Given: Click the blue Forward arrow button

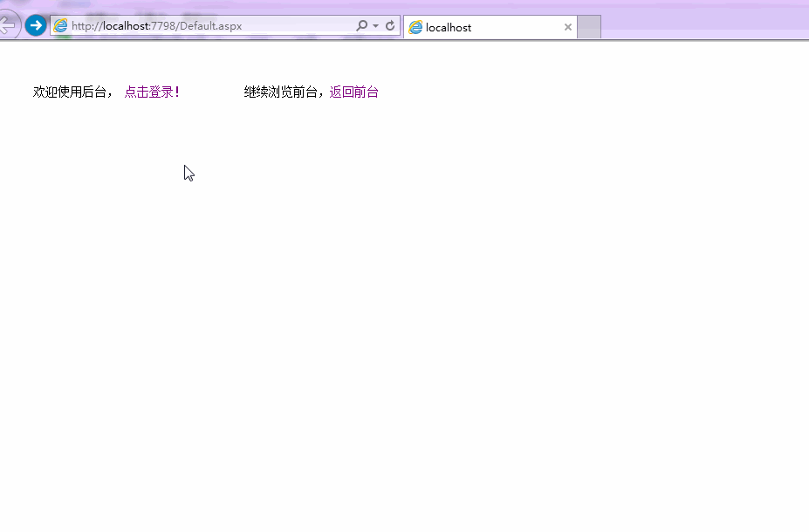Looking at the screenshot, I should [x=36, y=25].
